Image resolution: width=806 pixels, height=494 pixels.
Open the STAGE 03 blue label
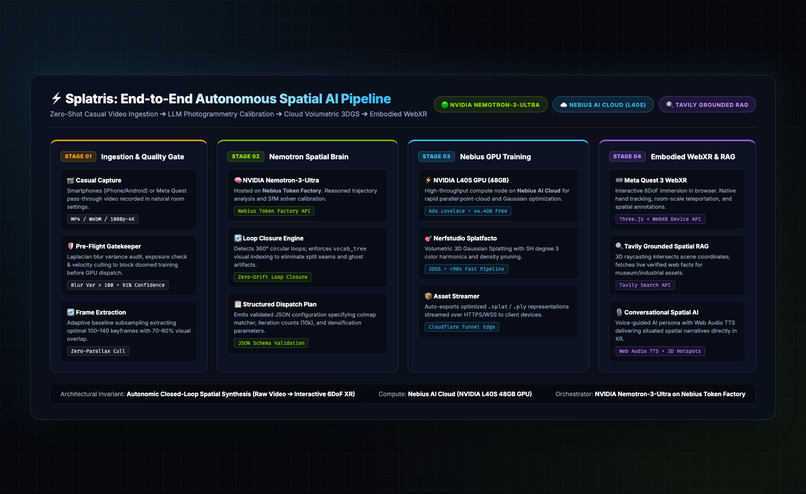coord(436,156)
